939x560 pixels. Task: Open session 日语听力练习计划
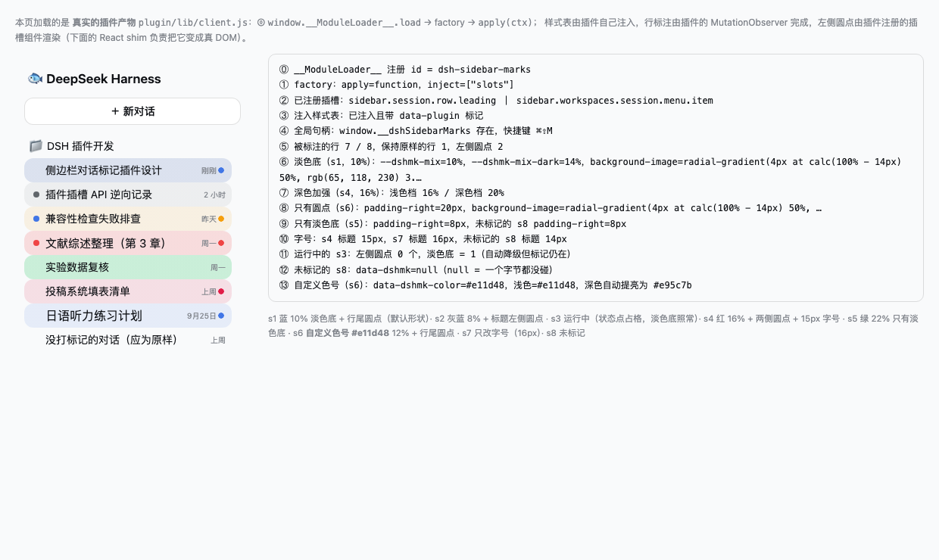click(128, 316)
